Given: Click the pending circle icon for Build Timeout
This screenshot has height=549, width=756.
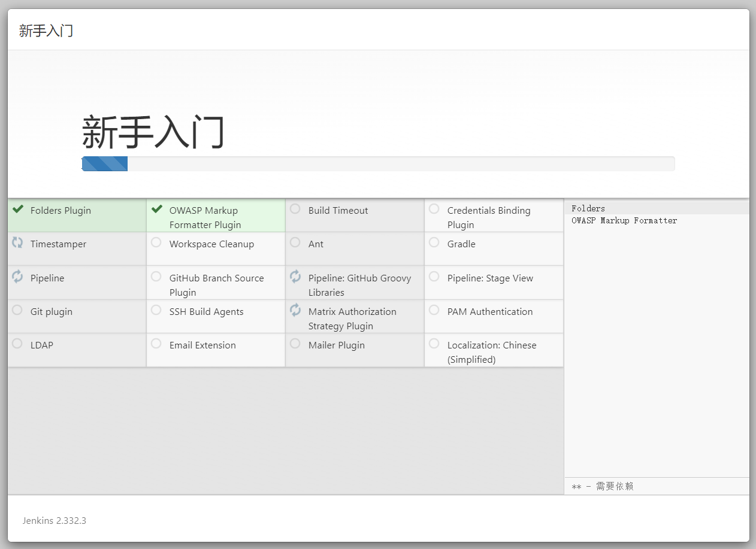Looking at the screenshot, I should pos(295,209).
